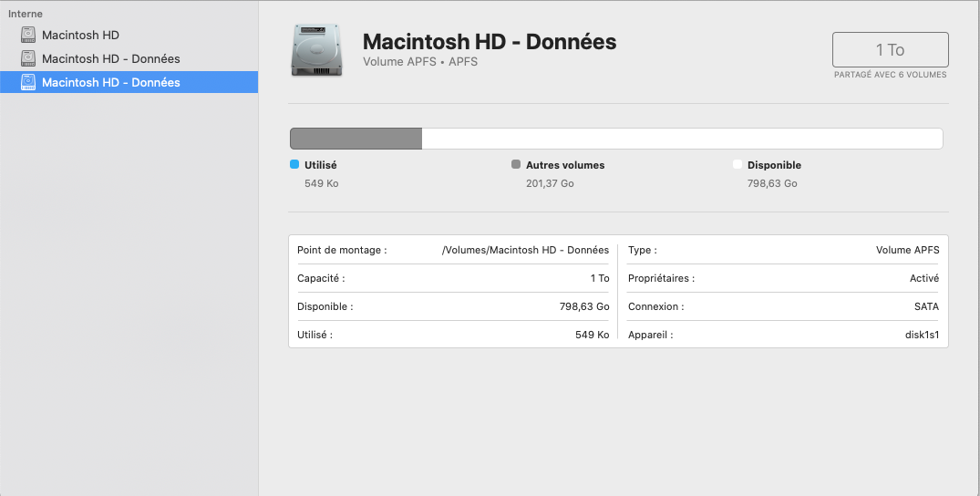Click the Propriétaires Activé value
This screenshot has height=496, width=980.
coord(923,278)
